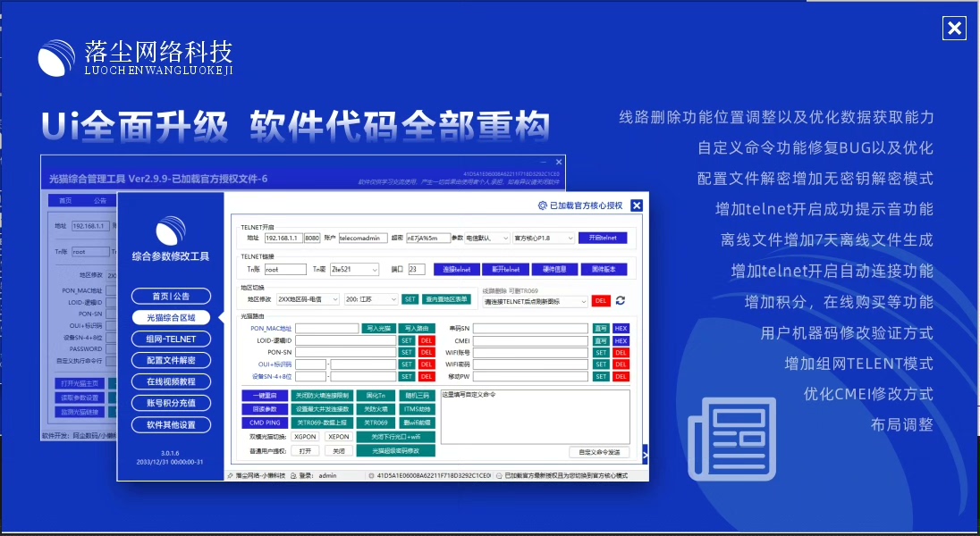Click the 连接telnet button
This screenshot has width=980, height=536.
(x=457, y=269)
